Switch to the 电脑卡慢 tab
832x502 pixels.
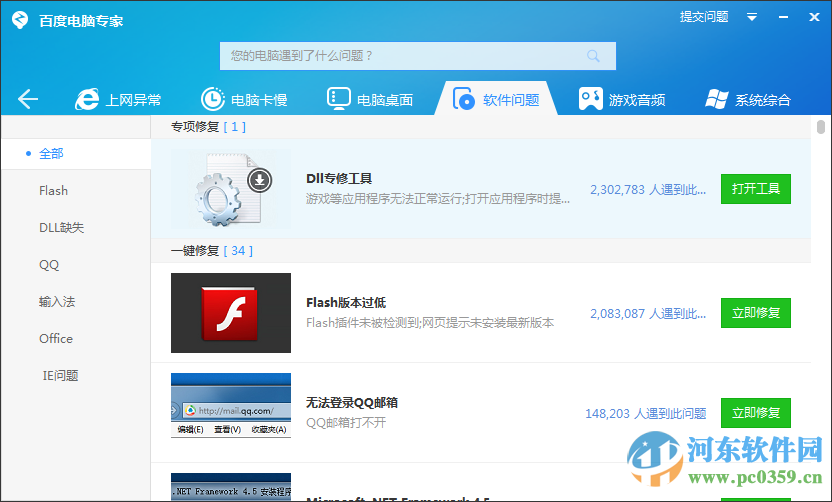tap(244, 99)
